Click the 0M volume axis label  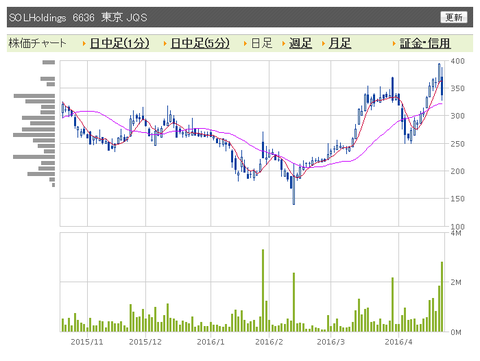click(x=456, y=332)
